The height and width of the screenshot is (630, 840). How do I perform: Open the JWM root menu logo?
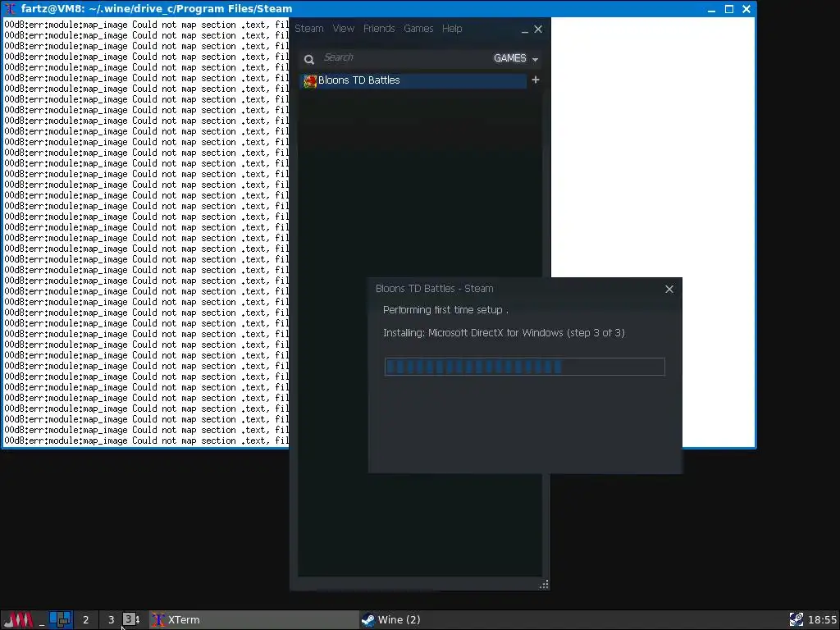click(x=18, y=620)
